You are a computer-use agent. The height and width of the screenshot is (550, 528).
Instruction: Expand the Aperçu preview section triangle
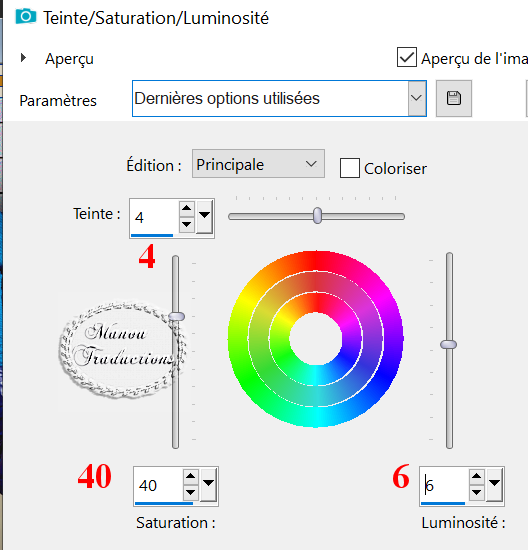[x=23, y=58]
